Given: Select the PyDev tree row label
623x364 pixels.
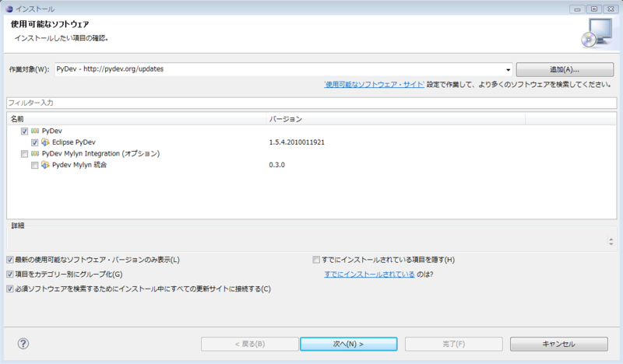Looking at the screenshot, I should click(x=52, y=131).
